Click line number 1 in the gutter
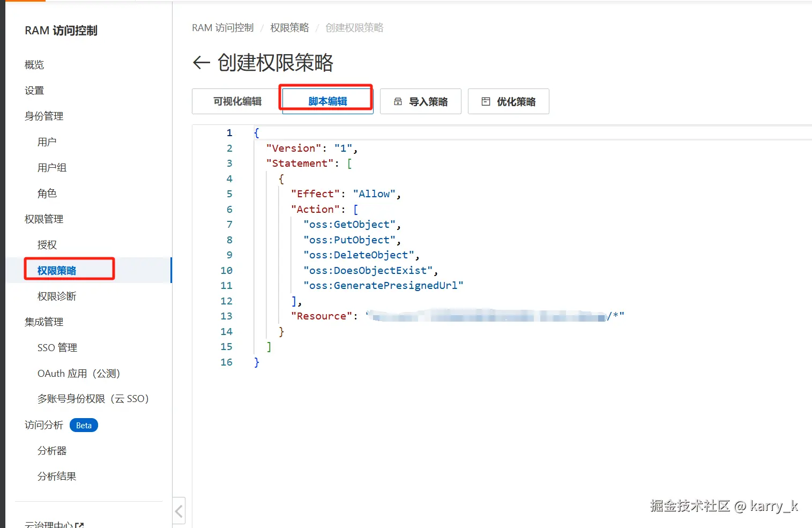This screenshot has height=528, width=812. click(x=229, y=133)
